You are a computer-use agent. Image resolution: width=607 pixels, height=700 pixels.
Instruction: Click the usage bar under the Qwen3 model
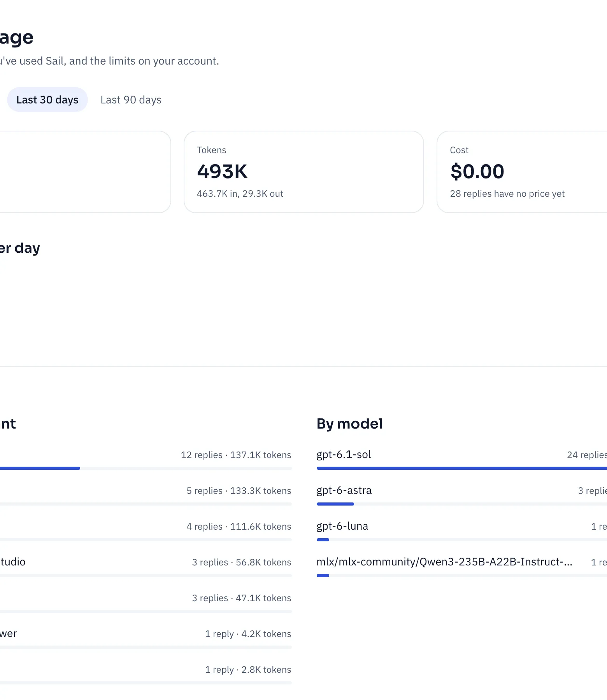pos(462,576)
